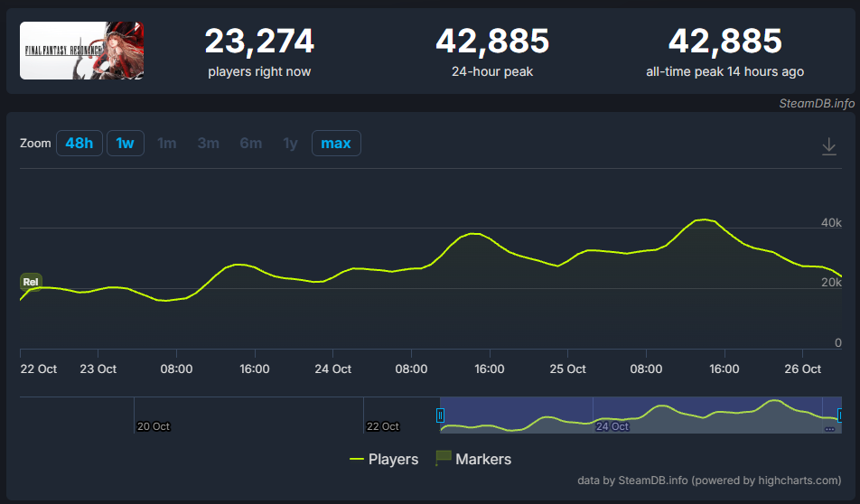Click the 25 Oct x-axis label
This screenshot has width=860, height=504.
click(567, 369)
